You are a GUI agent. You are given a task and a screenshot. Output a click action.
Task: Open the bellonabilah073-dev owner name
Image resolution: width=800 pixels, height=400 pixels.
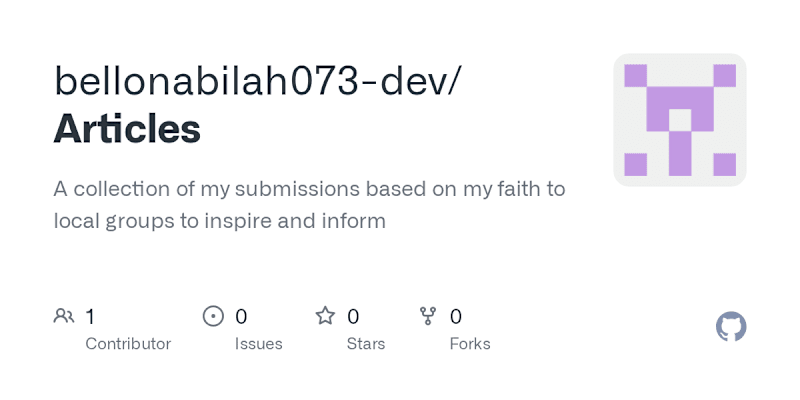(249, 83)
